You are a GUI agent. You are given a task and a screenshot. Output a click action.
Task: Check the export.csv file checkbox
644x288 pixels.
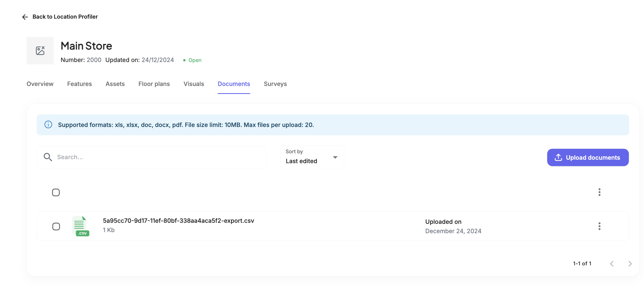coord(56,227)
